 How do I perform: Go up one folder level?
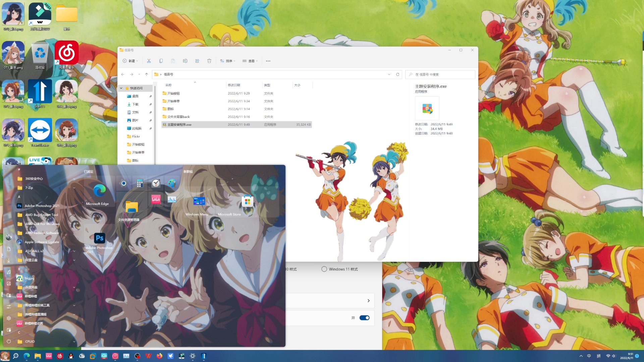[x=147, y=74]
